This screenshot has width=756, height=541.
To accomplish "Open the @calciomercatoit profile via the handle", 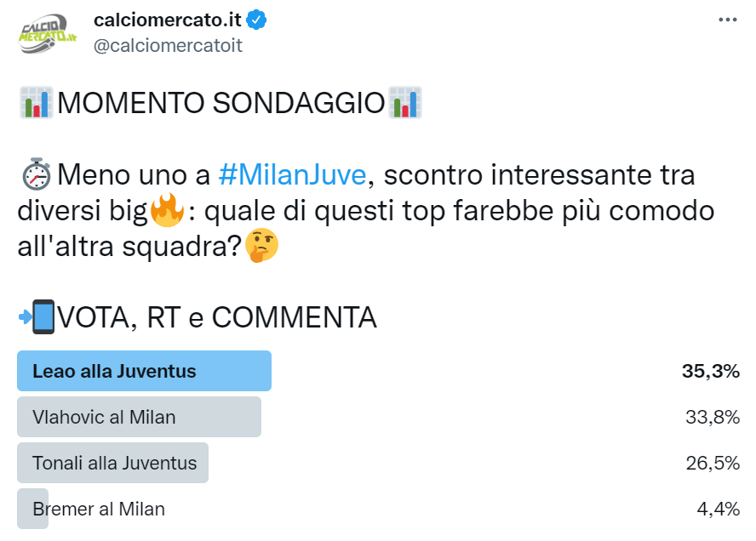I will pos(168,46).
